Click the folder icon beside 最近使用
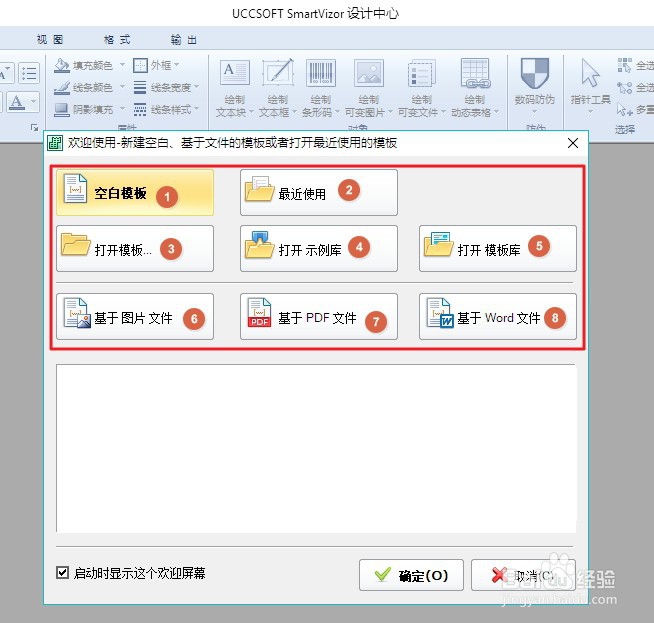The height and width of the screenshot is (623, 654). point(259,189)
